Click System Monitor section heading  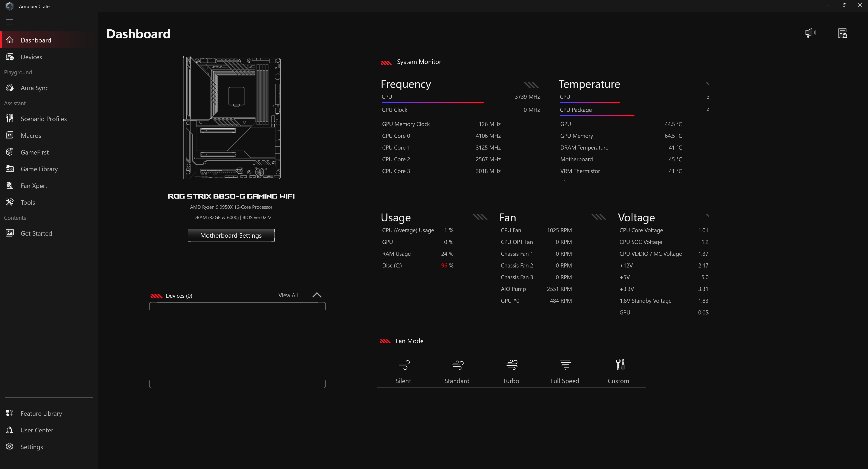[x=419, y=62]
